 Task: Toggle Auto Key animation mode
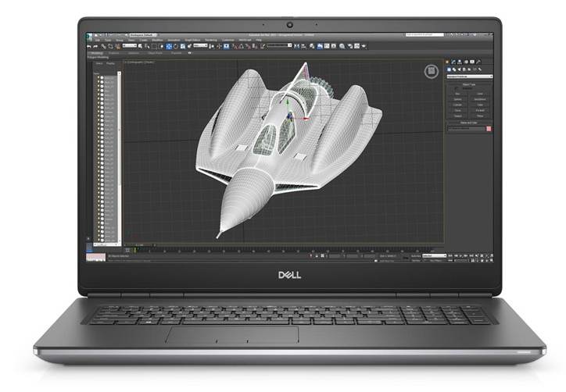[416, 255]
